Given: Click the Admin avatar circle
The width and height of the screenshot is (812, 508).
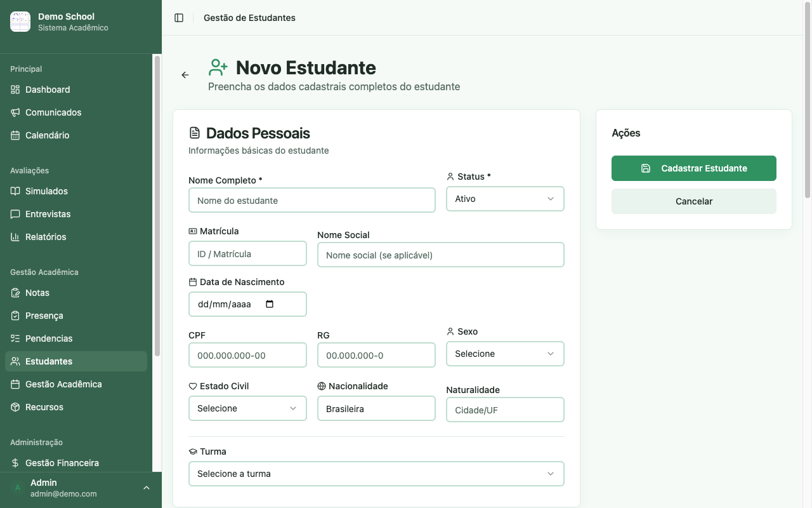Looking at the screenshot, I should (18, 488).
